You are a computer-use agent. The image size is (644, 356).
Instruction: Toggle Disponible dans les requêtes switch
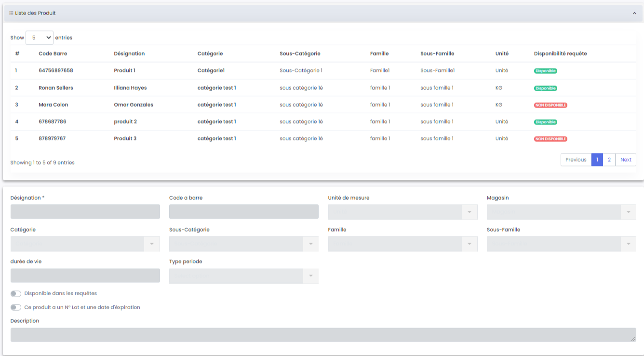coord(16,294)
